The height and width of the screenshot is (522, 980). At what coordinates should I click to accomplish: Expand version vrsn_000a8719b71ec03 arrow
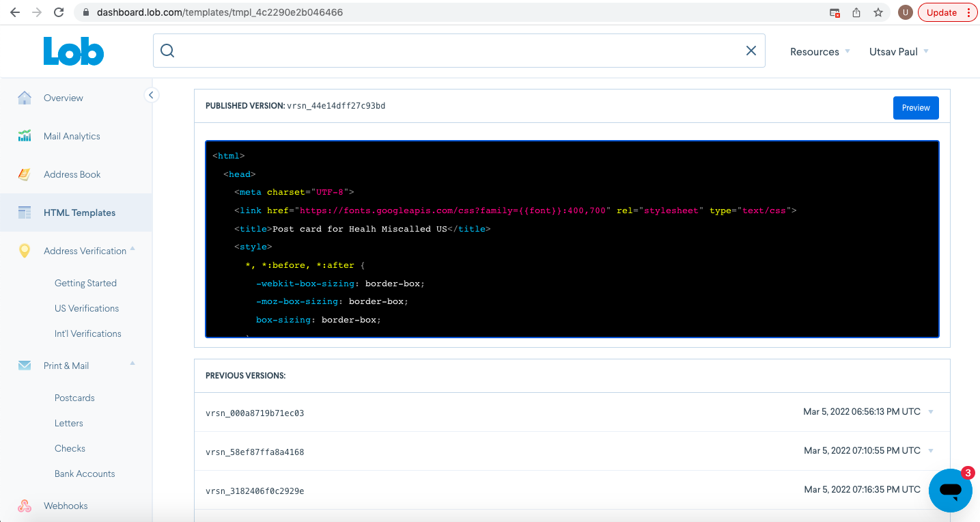pyautogui.click(x=932, y=412)
